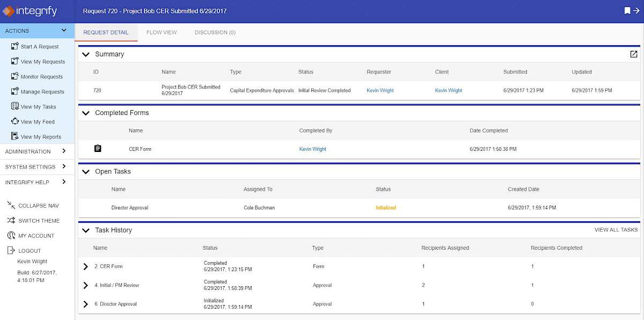The image size is (644, 320).
Task: Open View My Feed menu item
Action: click(x=38, y=122)
